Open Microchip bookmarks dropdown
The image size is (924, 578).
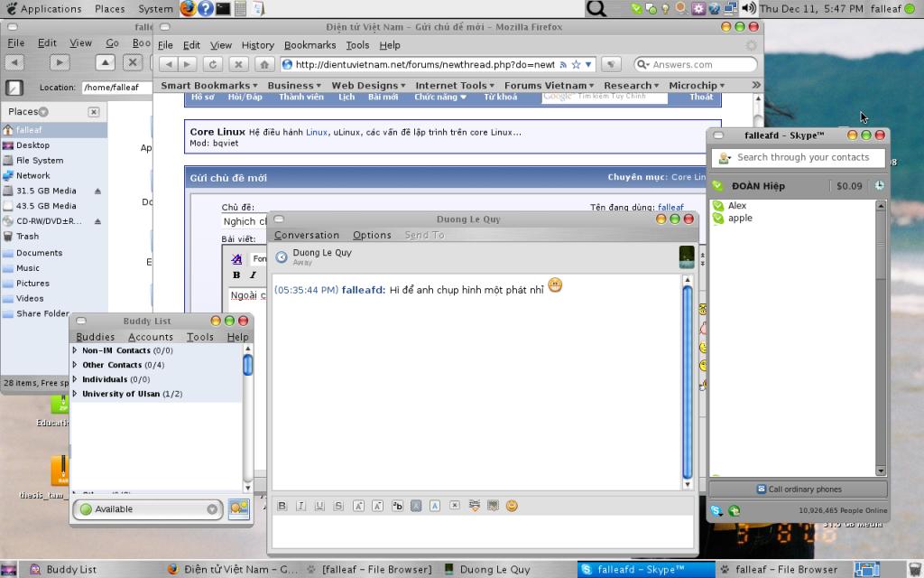coord(697,86)
